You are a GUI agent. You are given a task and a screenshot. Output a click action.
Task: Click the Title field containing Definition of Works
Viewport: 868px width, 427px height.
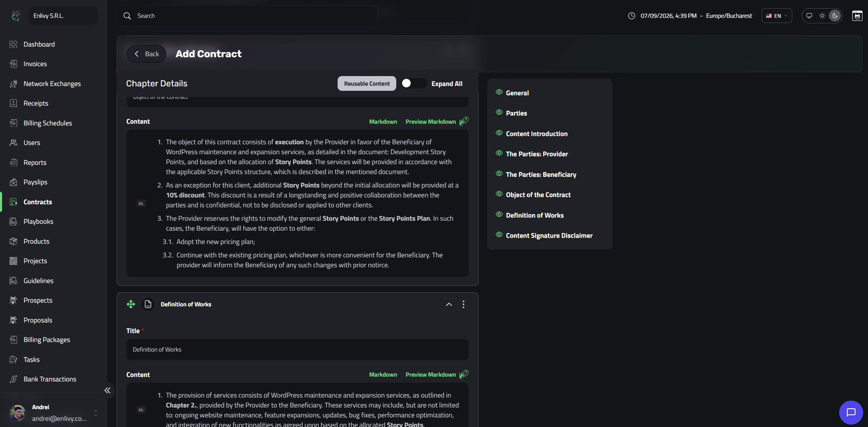297,350
